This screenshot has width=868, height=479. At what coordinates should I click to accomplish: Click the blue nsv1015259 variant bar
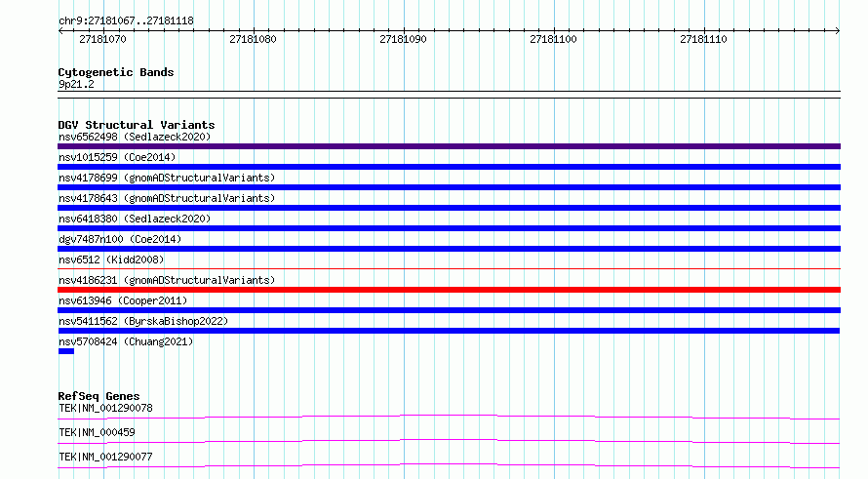point(449,167)
